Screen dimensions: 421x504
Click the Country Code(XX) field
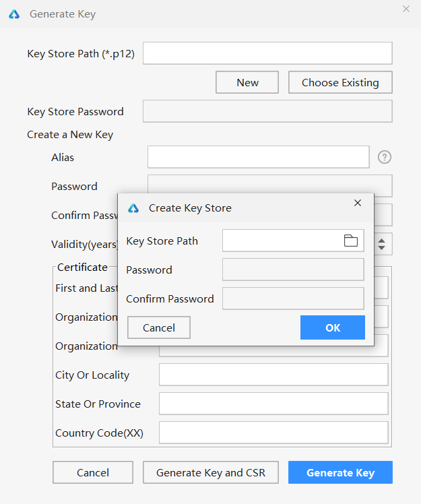click(x=273, y=433)
